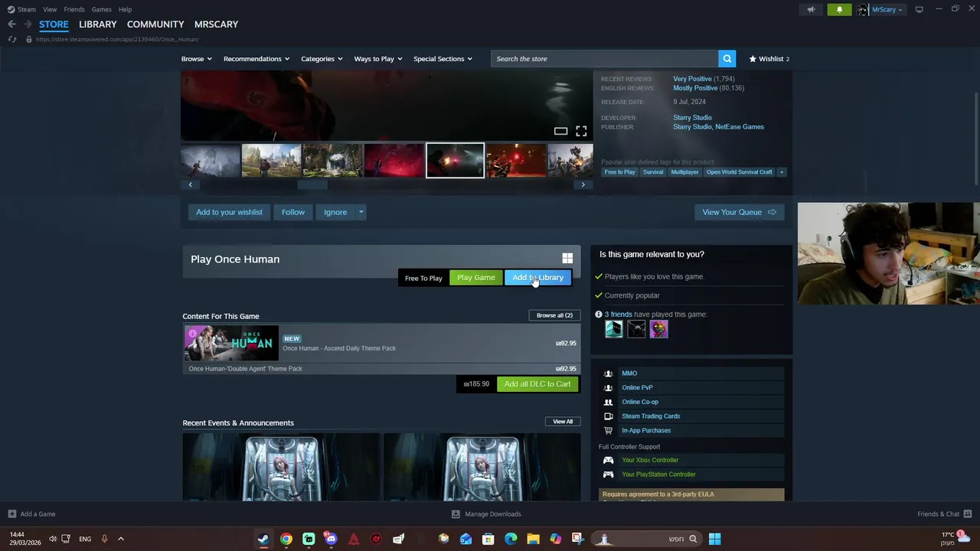Go forward with the navigation arrow
The width and height of the screenshot is (980, 551).
click(x=28, y=24)
